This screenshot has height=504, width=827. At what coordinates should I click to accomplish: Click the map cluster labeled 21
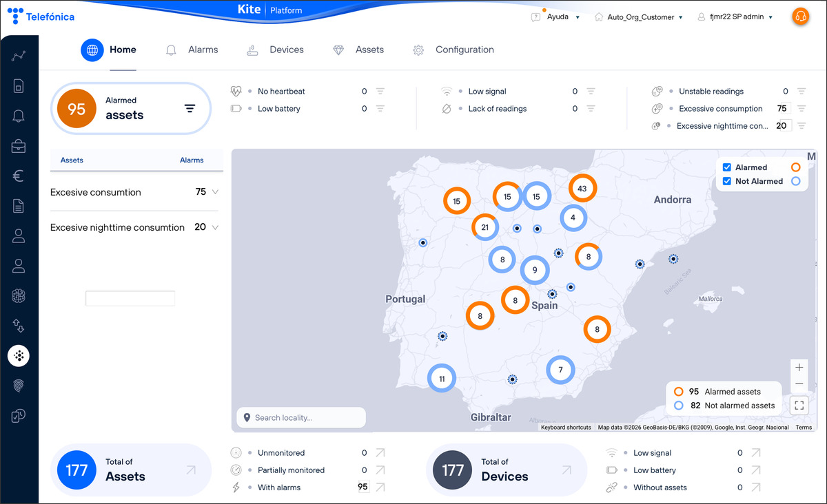click(x=485, y=227)
